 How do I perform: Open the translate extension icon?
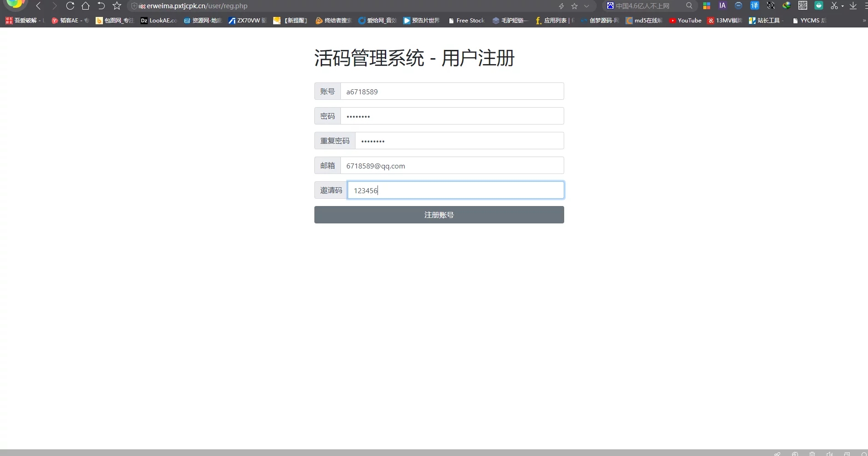755,6
